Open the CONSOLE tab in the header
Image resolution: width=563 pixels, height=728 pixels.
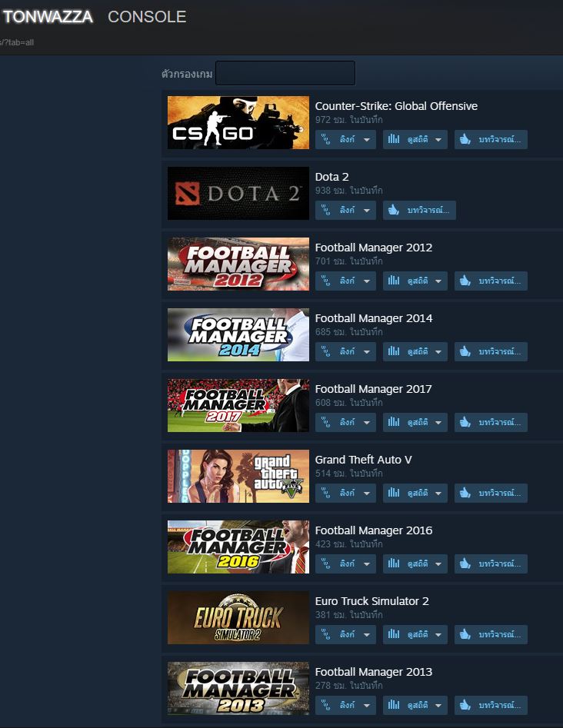pyautogui.click(x=147, y=17)
